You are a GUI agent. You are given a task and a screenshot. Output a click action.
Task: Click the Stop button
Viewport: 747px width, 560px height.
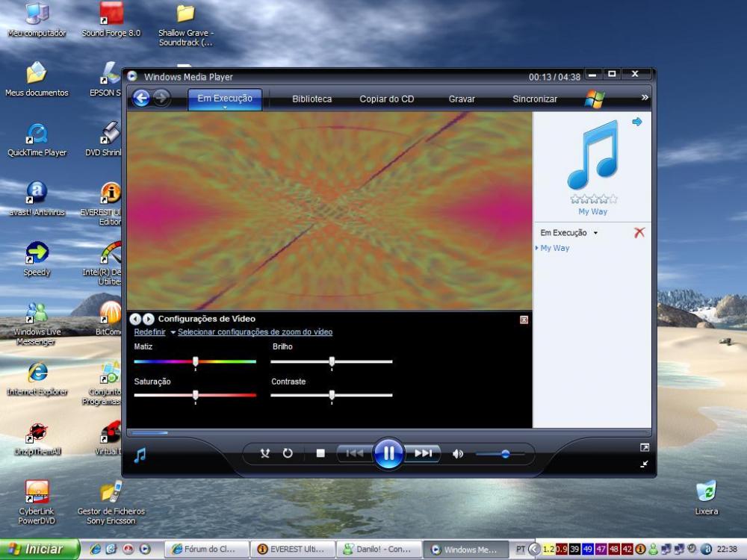320,453
